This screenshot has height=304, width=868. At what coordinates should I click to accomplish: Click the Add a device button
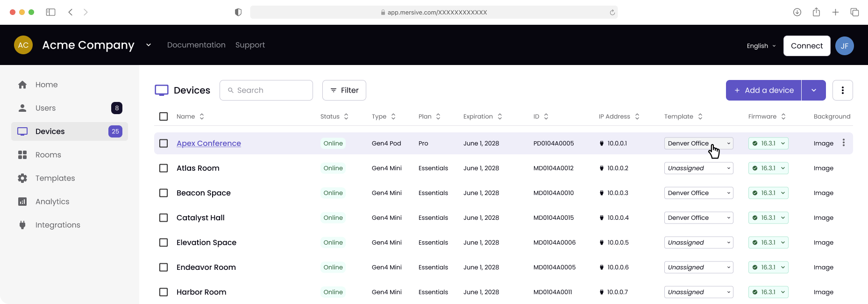coord(764,90)
